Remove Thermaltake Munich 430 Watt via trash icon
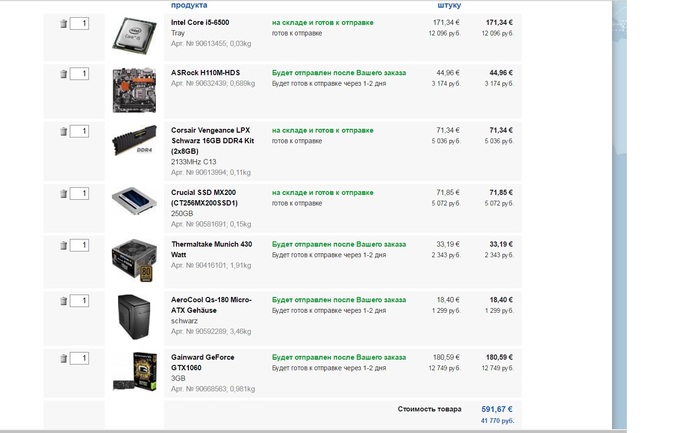The image size is (700, 433). pos(63,246)
